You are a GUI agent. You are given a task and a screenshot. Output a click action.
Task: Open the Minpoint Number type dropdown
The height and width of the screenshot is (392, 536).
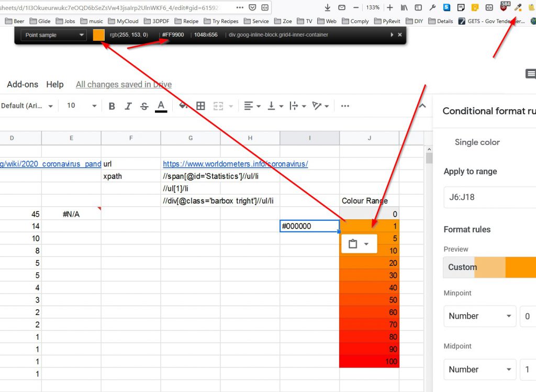(x=479, y=316)
